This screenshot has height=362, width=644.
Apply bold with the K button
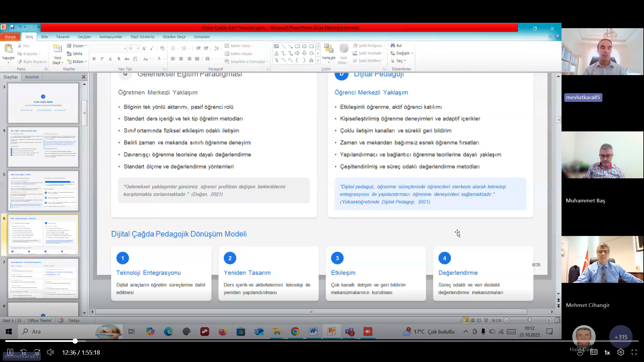(94, 59)
